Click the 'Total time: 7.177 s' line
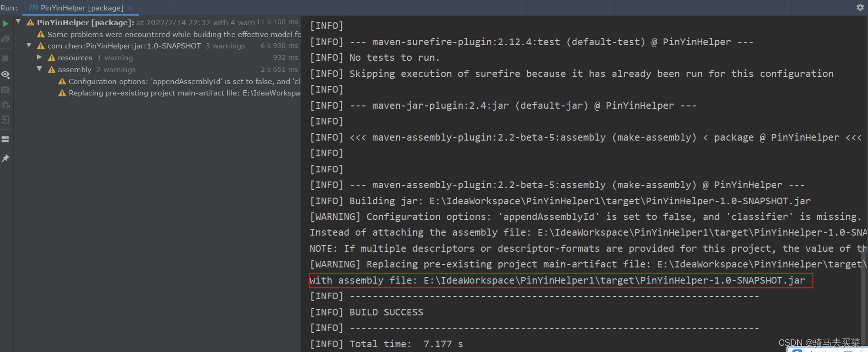Image resolution: width=868 pixels, height=352 pixels. click(386, 344)
